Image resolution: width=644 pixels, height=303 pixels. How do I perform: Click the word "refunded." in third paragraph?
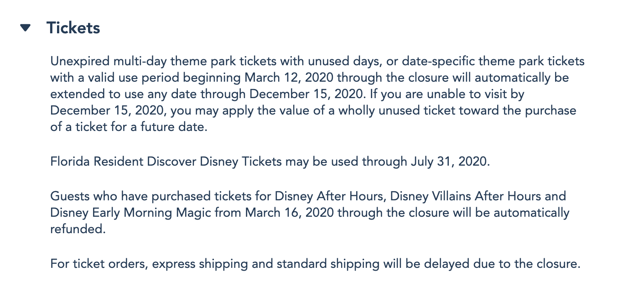click(x=78, y=229)
